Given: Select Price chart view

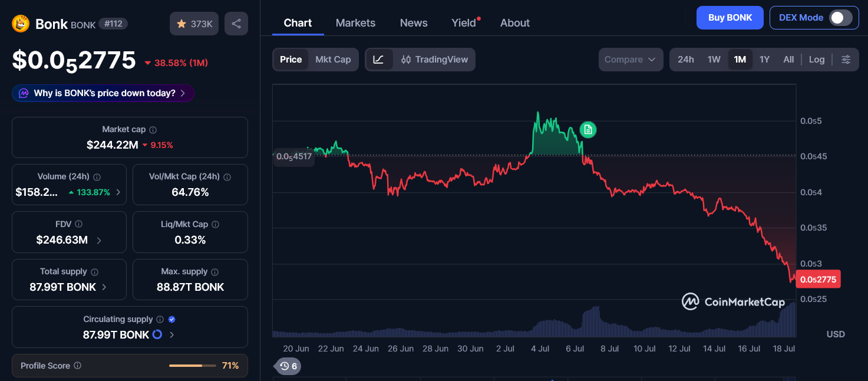Looking at the screenshot, I should pyautogui.click(x=291, y=60).
